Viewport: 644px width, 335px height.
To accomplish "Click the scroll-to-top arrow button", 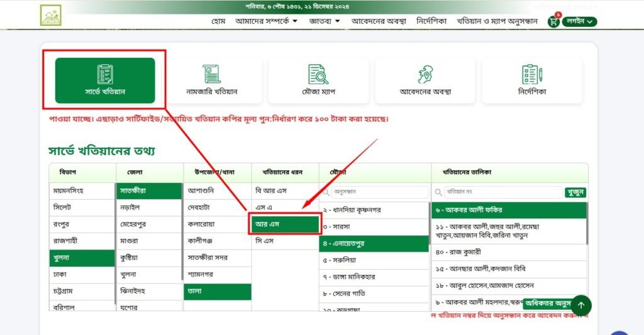I will pos(580,305).
